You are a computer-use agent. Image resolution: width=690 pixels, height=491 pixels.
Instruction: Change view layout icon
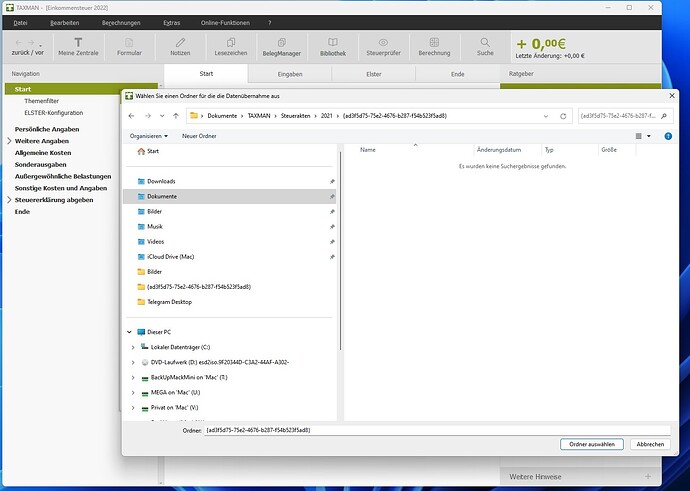click(x=639, y=136)
